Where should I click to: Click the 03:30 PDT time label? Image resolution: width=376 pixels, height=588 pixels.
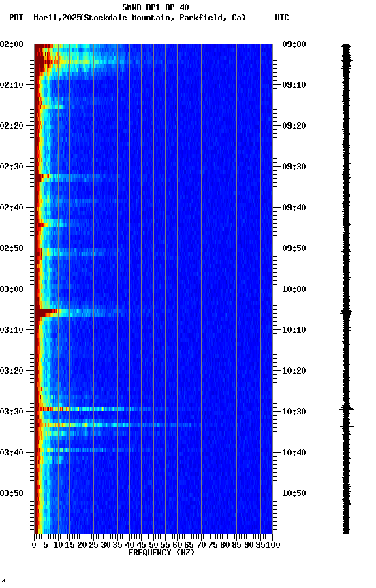(x=12, y=412)
